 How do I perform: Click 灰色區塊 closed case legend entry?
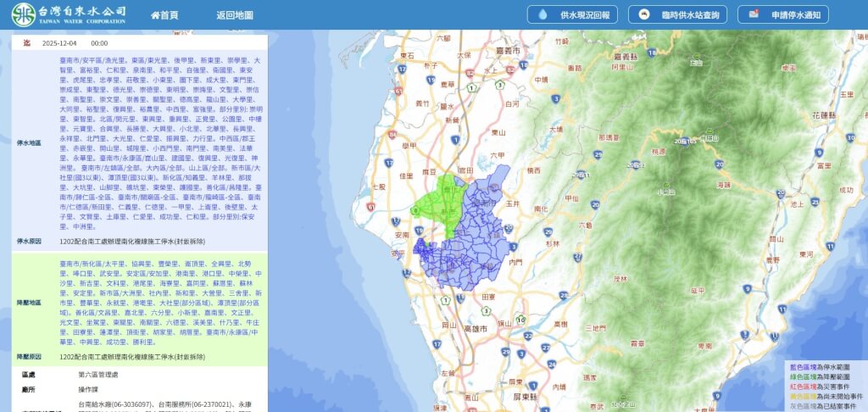click(825, 404)
